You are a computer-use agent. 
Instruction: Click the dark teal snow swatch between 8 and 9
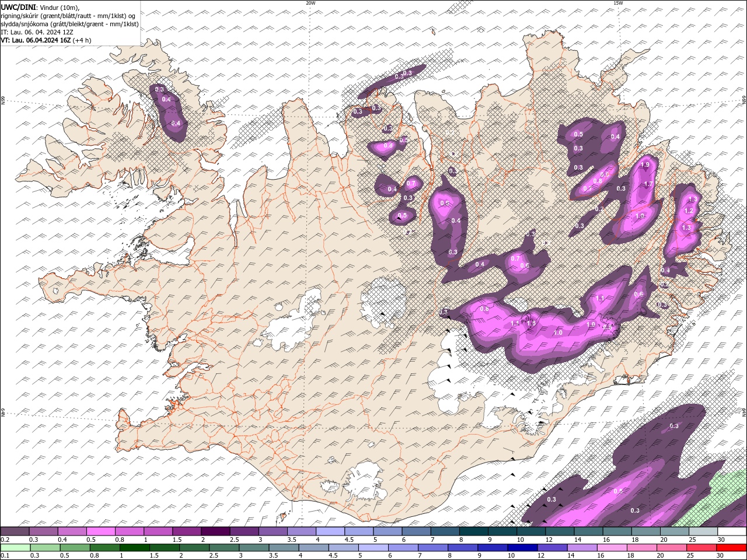pos(473,531)
